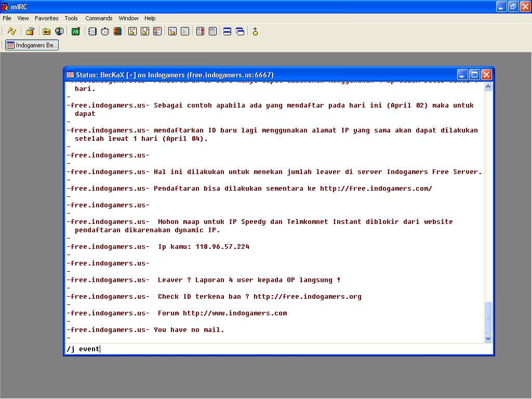532x399 pixels.
Task: Click the http://free.indogamers.com/ registration link
Action: coord(376,189)
